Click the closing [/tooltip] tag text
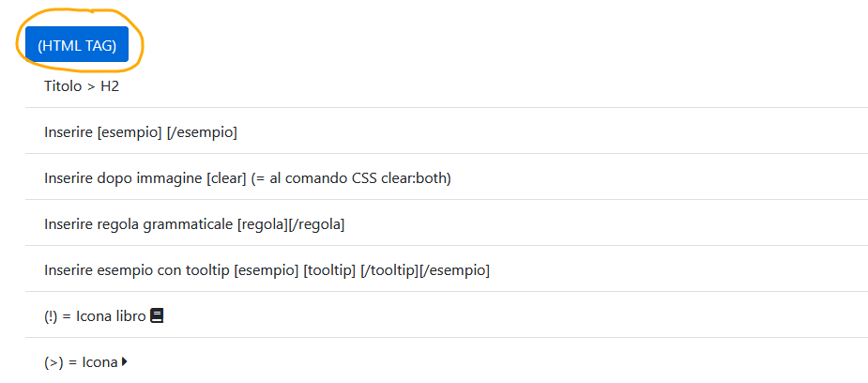The width and height of the screenshot is (868, 383). click(x=389, y=270)
